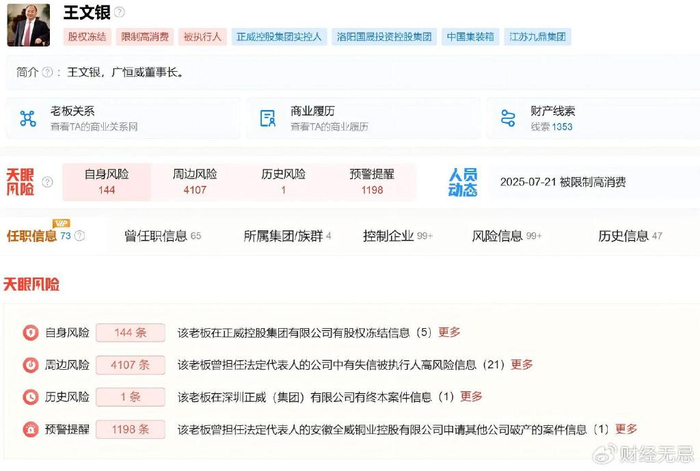Switch to 控制企业 tab
Screen dimensions: 700x471
click(398, 236)
